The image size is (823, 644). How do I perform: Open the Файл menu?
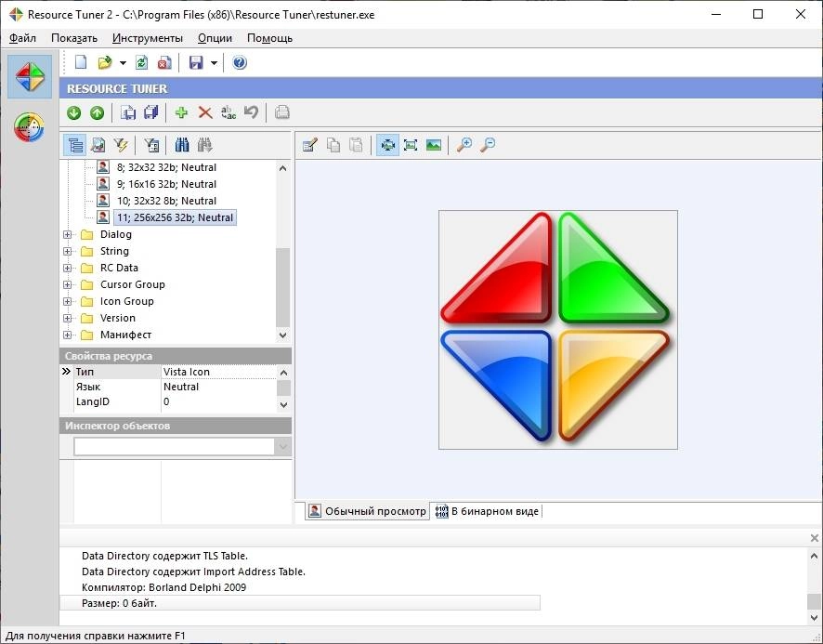tap(22, 38)
